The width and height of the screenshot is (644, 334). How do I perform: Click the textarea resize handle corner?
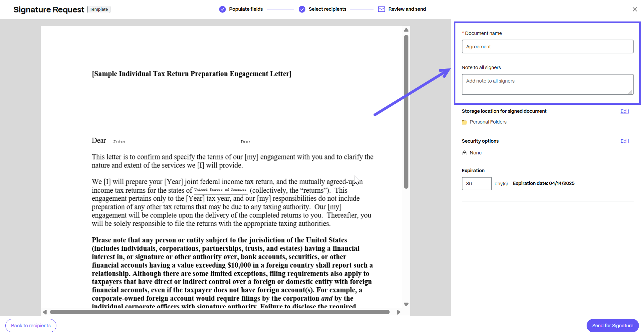pos(630,92)
